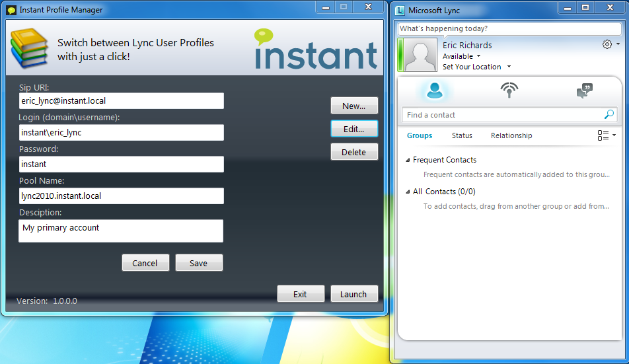Screen dimensions: 629x364
Task: Open the Conversations speech-bubble icon
Action: [x=585, y=91]
